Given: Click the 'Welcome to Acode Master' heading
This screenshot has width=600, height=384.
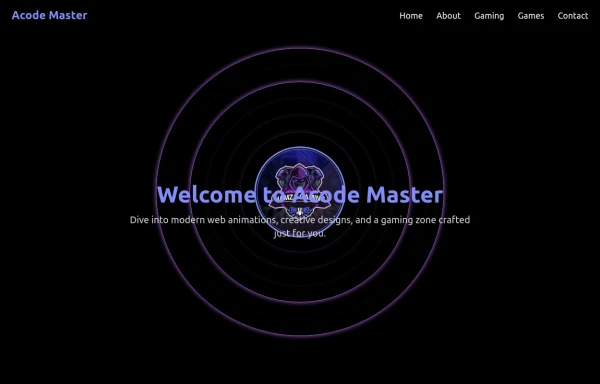Looking at the screenshot, I should (300, 194).
